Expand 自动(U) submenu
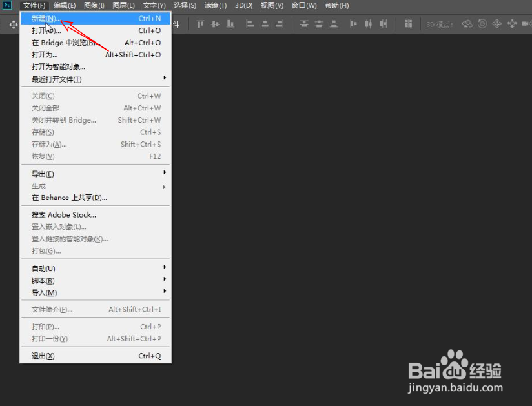The height and width of the screenshot is (406, 532). (96, 269)
